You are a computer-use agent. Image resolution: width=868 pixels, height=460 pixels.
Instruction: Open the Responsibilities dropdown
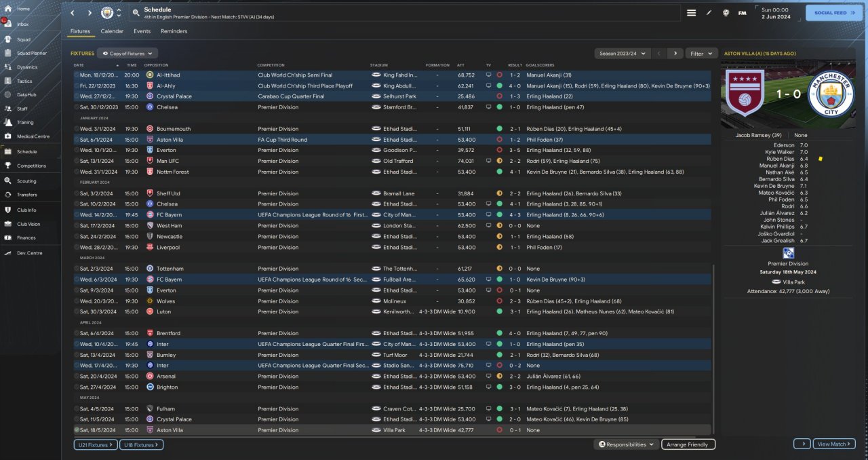pos(626,444)
